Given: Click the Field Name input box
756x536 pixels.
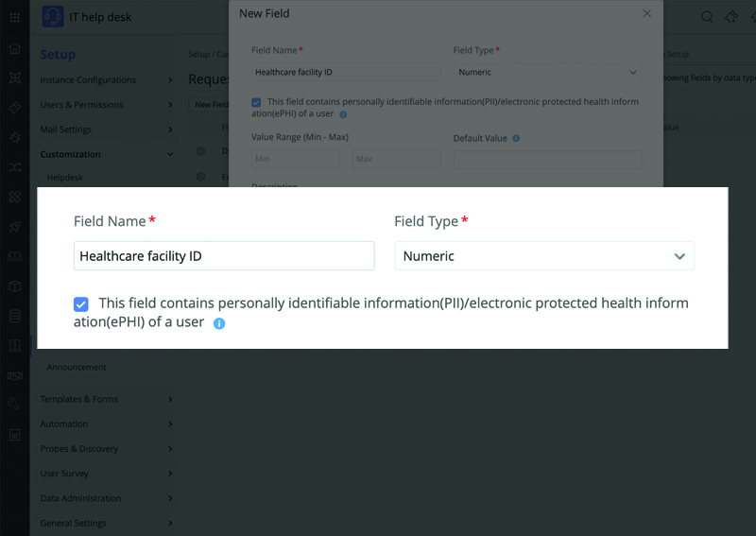Looking at the screenshot, I should (224, 256).
